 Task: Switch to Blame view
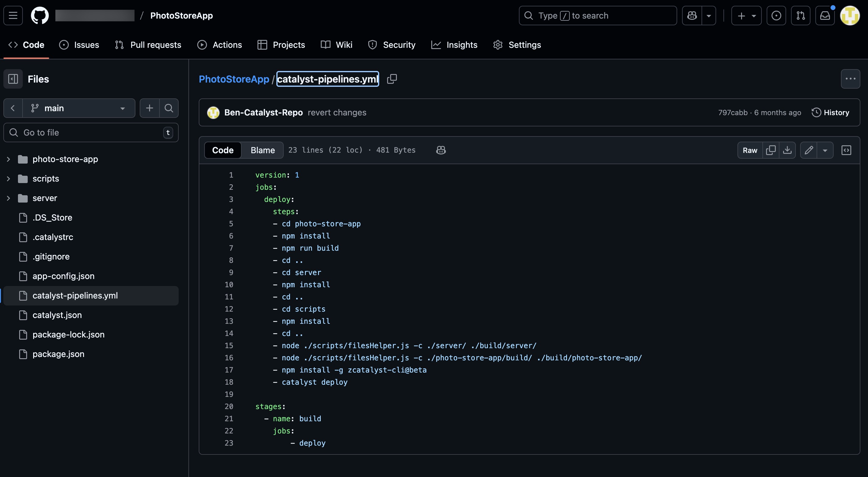point(262,150)
